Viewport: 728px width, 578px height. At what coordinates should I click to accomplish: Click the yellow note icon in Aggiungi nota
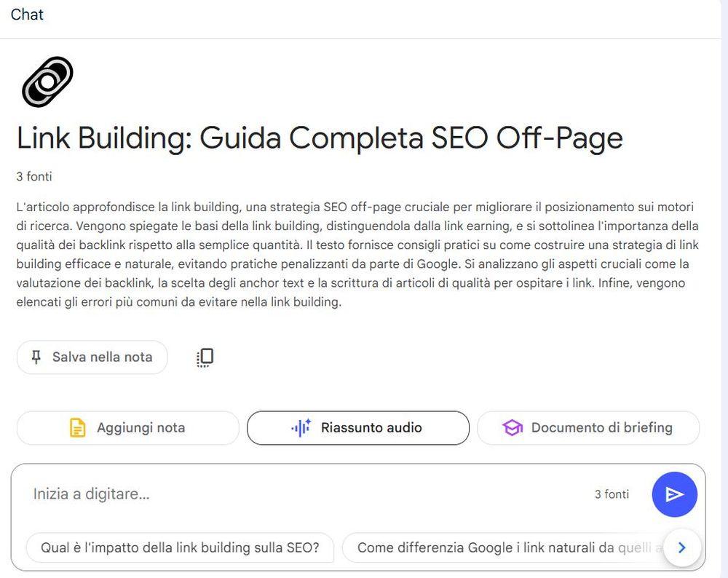pyautogui.click(x=77, y=428)
